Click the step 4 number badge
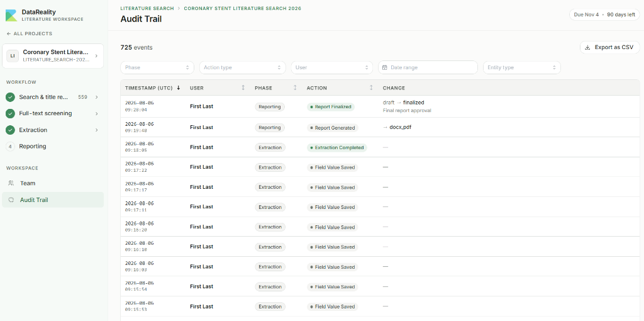 point(10,146)
